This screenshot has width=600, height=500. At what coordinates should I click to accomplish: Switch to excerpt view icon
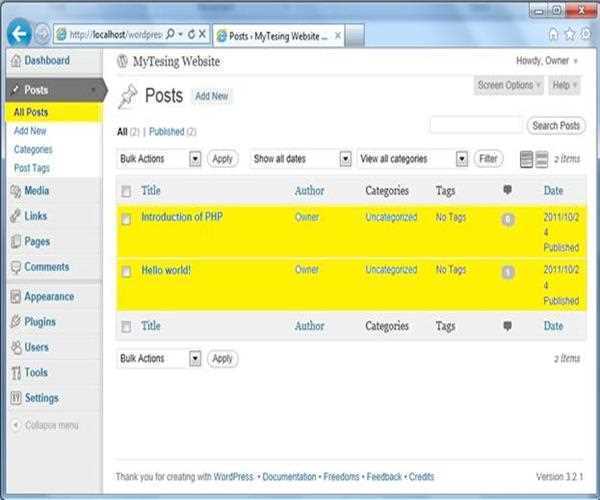pos(542,159)
